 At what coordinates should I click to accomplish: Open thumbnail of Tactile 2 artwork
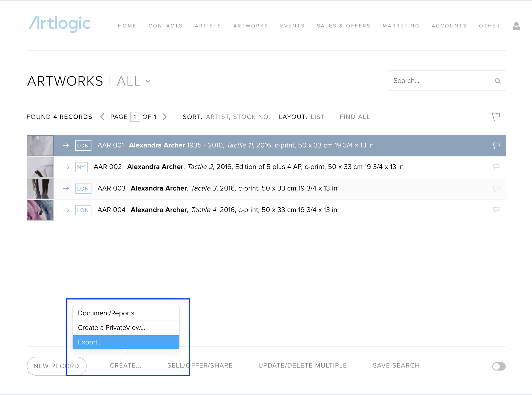click(40, 167)
